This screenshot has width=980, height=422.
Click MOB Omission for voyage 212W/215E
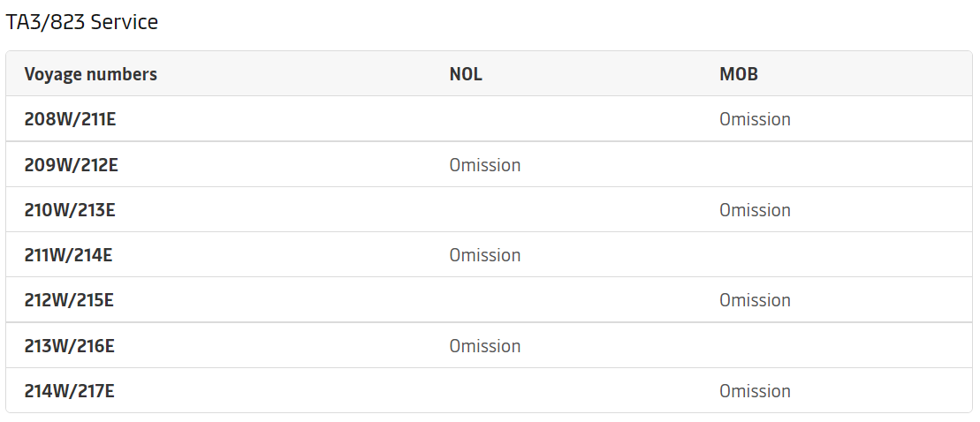click(x=755, y=300)
